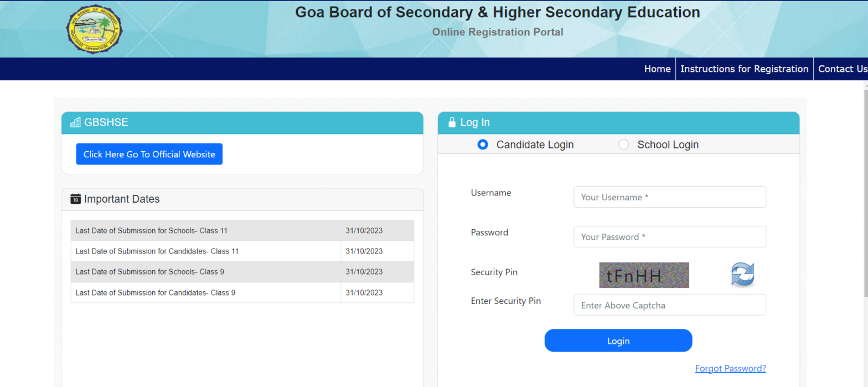Click the Goa Board logo emblem
The image size is (868, 387).
tap(94, 29)
